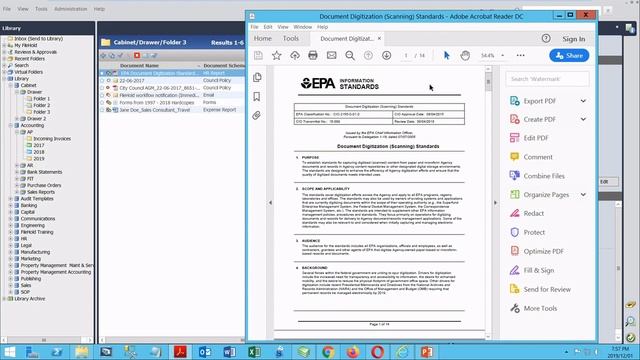Sort by the Document Name column header
640x360 pixels.
coord(139,66)
